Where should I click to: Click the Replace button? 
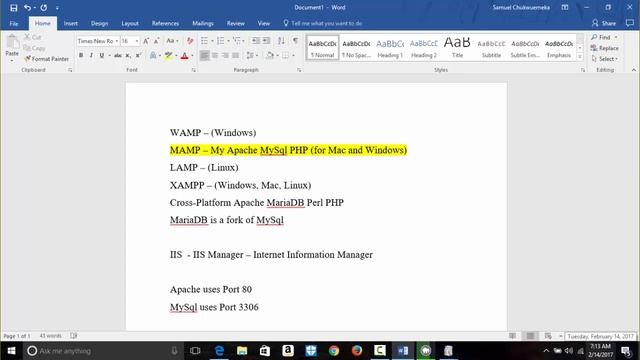point(604,48)
